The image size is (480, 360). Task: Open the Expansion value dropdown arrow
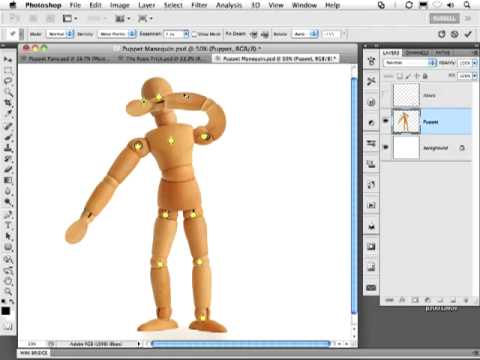(186, 34)
